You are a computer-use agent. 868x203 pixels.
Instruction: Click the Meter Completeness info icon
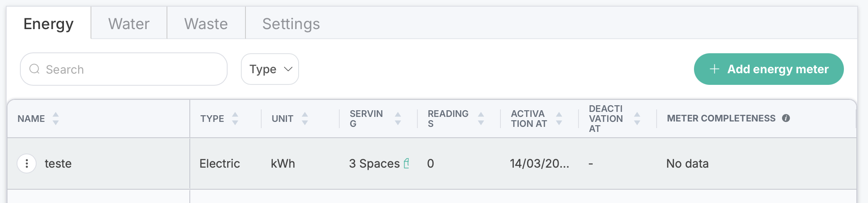tap(786, 118)
